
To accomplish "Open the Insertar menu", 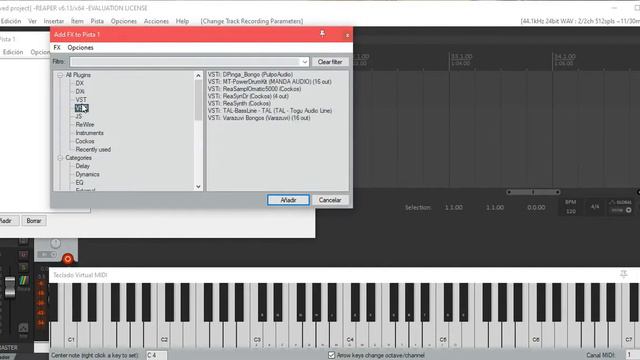I will [54, 21].
